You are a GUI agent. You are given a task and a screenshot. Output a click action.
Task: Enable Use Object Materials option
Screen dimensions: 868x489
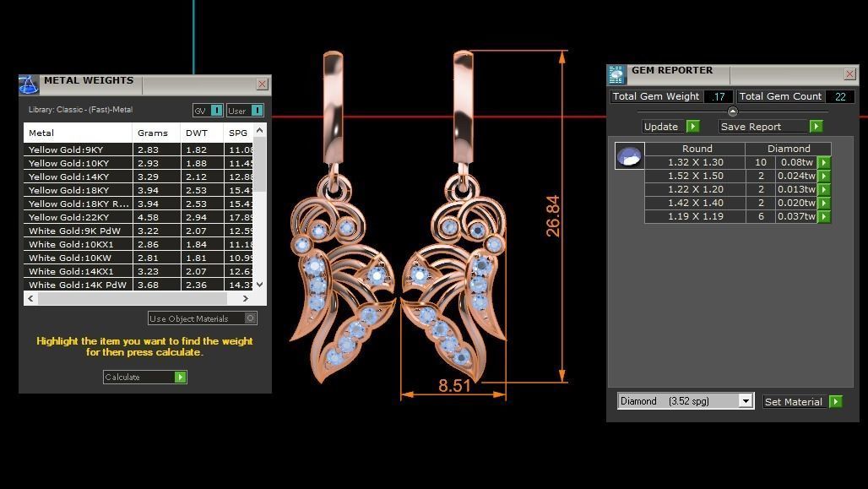[x=250, y=318]
